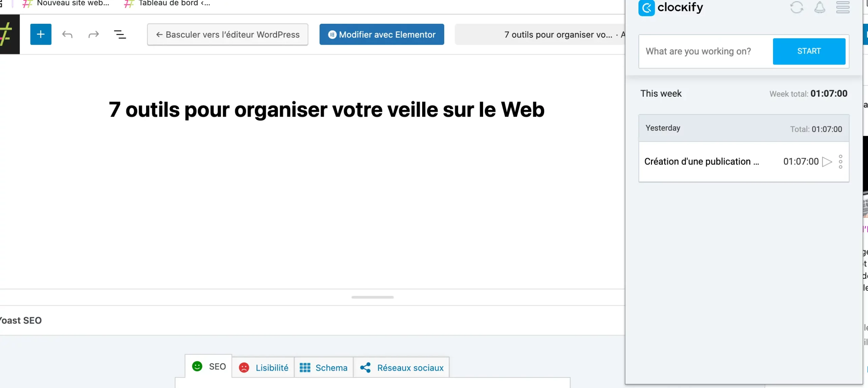Open the Clockify hamburger menu
Image resolution: width=868 pixels, height=388 pixels.
[x=843, y=7]
